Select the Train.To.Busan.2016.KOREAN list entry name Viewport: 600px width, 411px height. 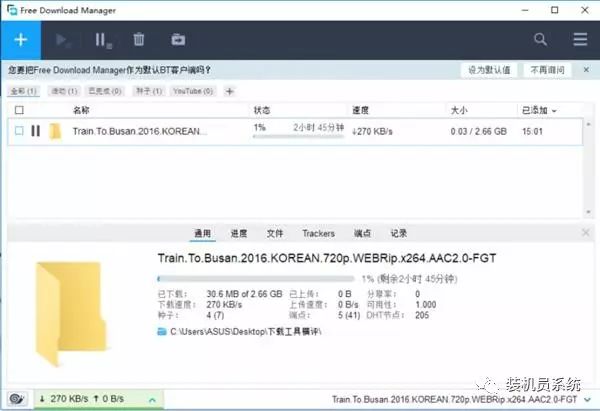pyautogui.click(x=140, y=131)
